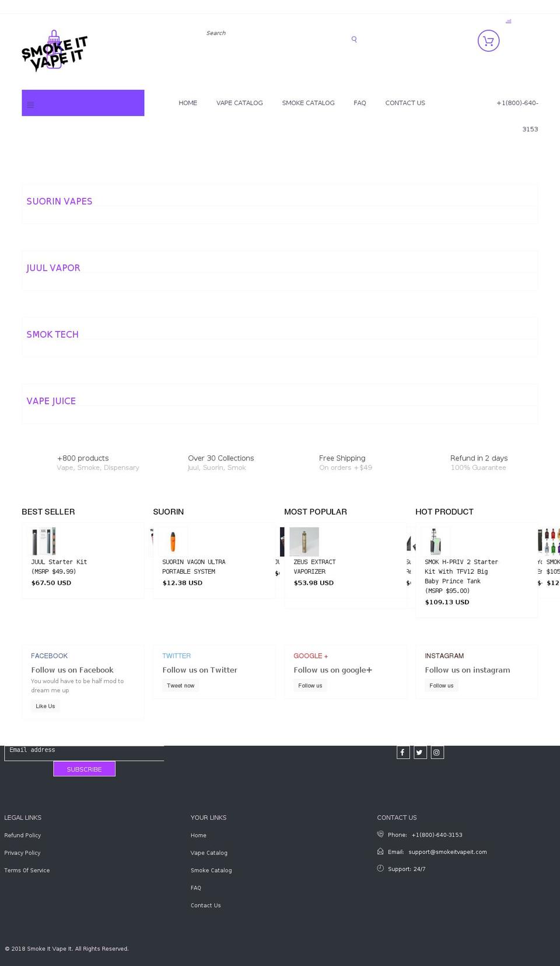Screen dimensions: 560x966
Task: Click the $109.13 USD price
Action: 447,602
